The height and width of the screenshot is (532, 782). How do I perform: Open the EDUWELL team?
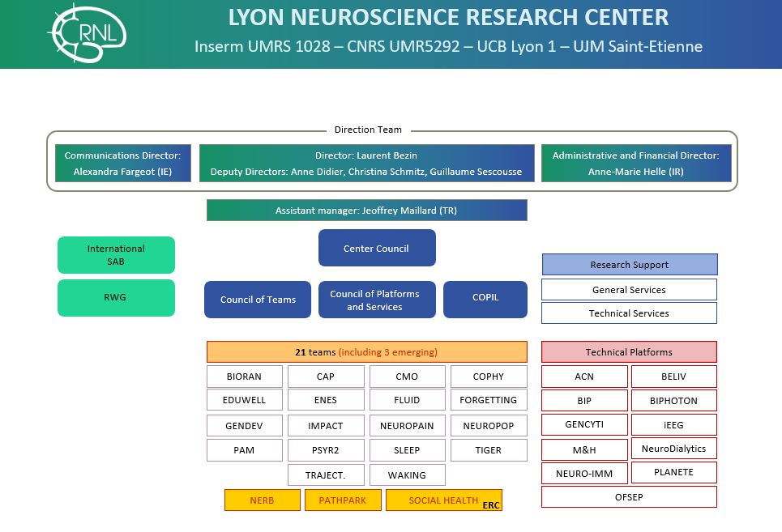point(245,400)
